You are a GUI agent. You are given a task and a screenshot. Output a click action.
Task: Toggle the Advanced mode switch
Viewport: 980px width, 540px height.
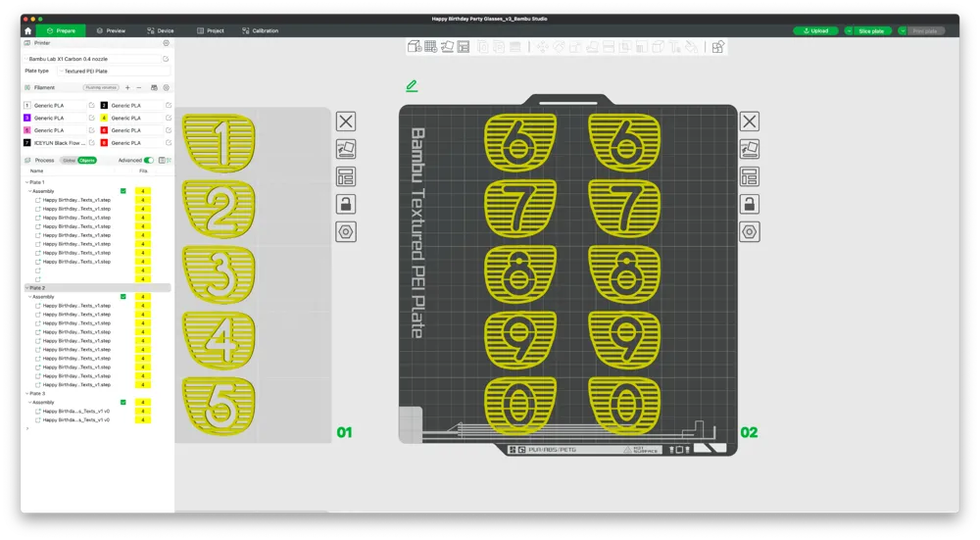149,160
